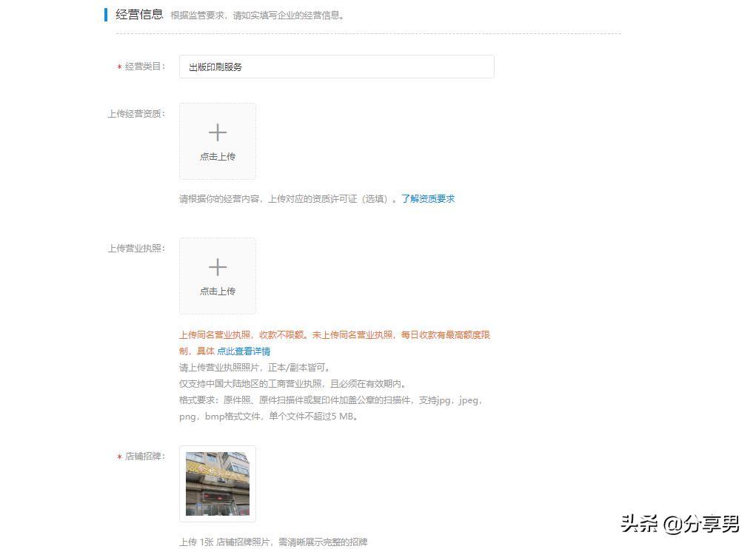756x549 pixels.
Task: Open the 经营类目 field showing 出版印刷服务
Action: (x=337, y=67)
